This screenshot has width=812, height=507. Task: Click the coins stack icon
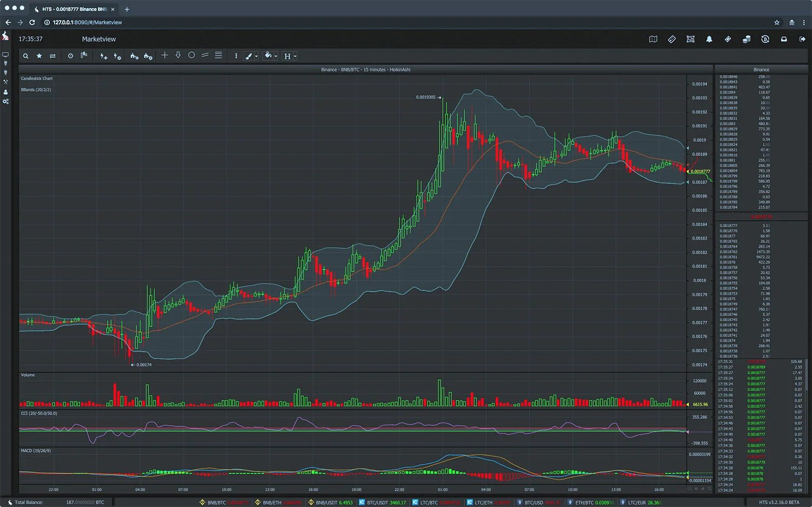(x=746, y=39)
